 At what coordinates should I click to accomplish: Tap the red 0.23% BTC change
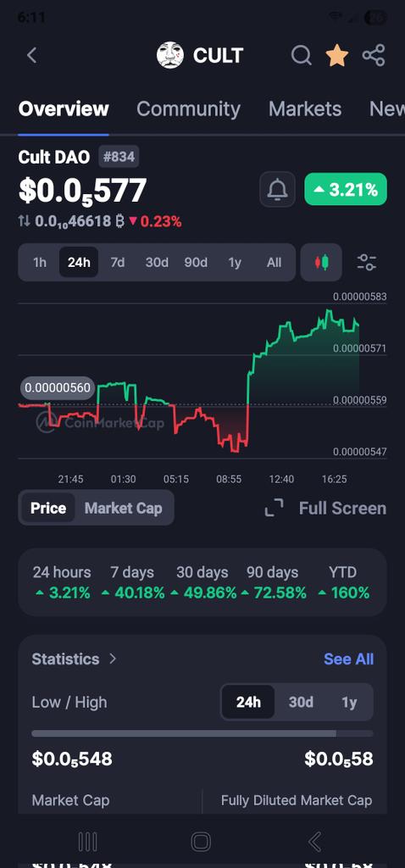click(155, 222)
